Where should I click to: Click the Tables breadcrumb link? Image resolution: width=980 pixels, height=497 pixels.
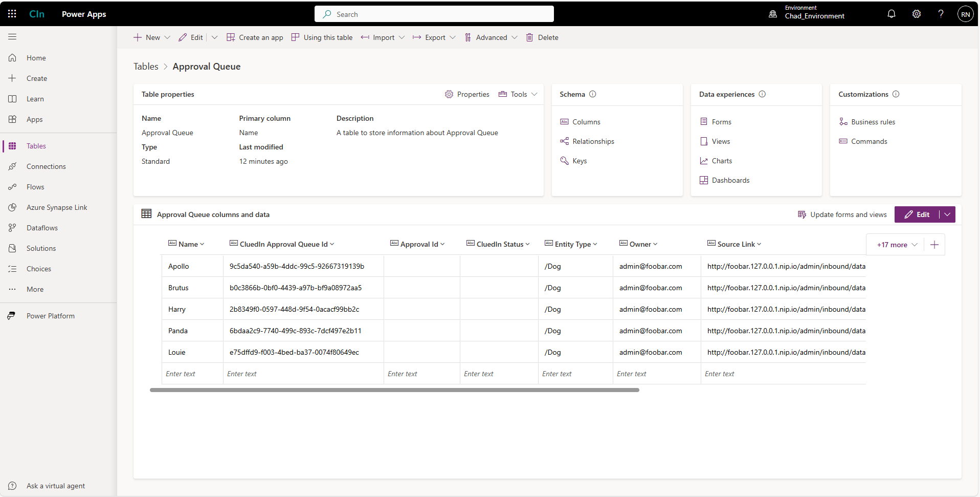tap(146, 67)
